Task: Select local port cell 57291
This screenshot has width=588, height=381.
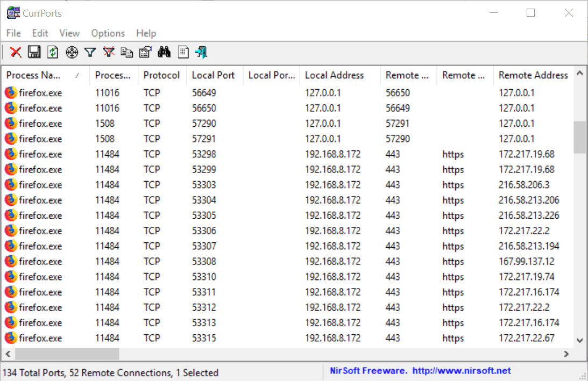Action: 204,139
